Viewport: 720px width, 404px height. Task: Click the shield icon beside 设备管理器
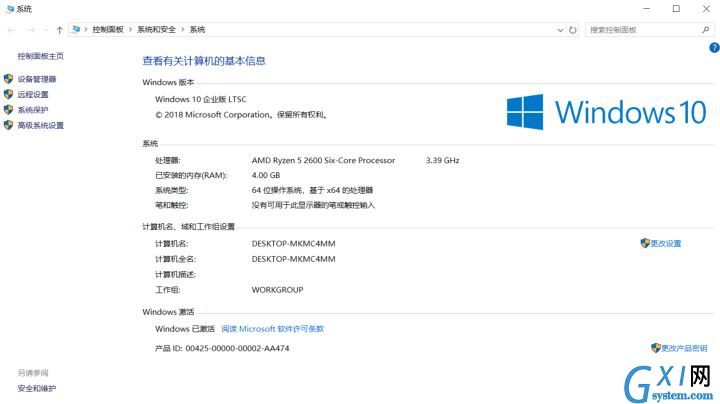coord(8,79)
